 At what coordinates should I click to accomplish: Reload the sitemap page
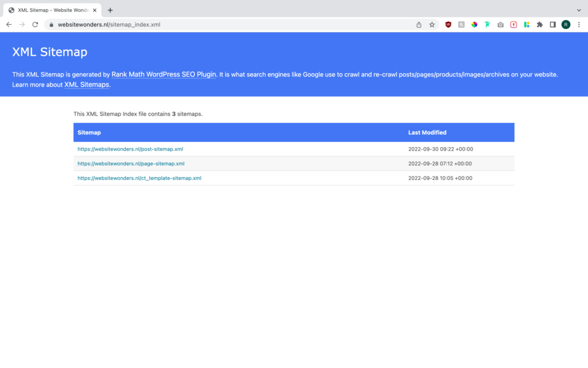(x=35, y=24)
